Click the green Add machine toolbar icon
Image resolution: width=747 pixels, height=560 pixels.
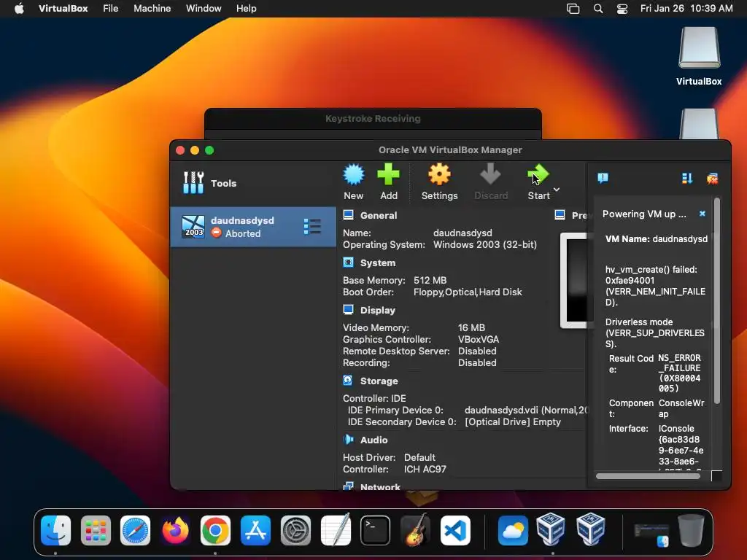click(388, 175)
